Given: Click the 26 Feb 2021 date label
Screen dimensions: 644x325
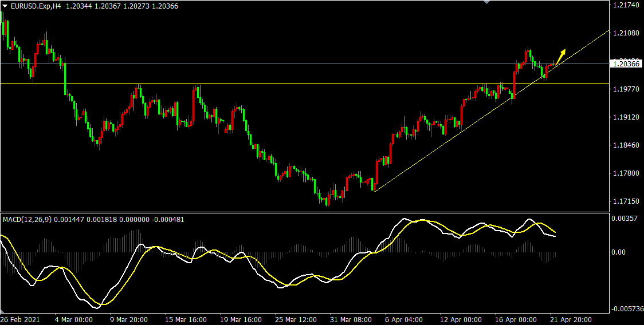Looking at the screenshot, I should (x=20, y=319).
